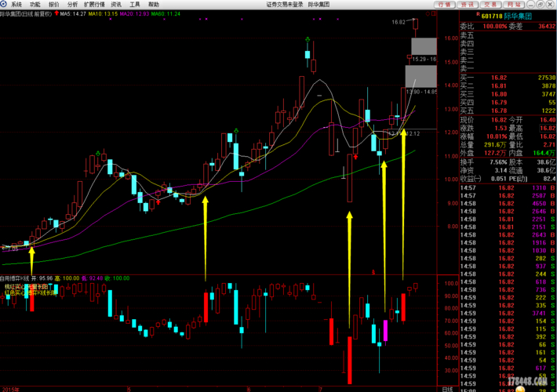The width and height of the screenshot is (557, 392).
Task: Click the 卖一 row label
Action: click(x=467, y=68)
